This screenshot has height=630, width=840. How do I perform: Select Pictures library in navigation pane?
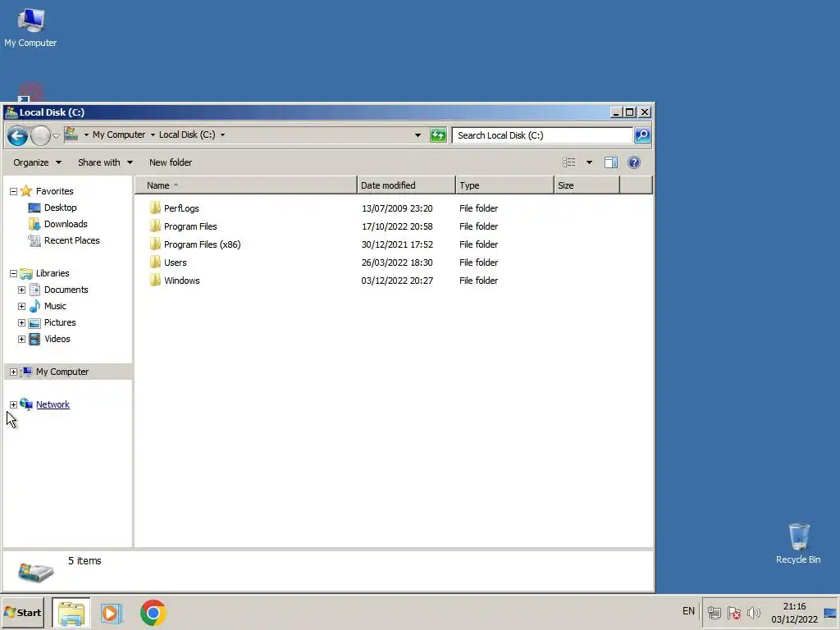point(59,322)
